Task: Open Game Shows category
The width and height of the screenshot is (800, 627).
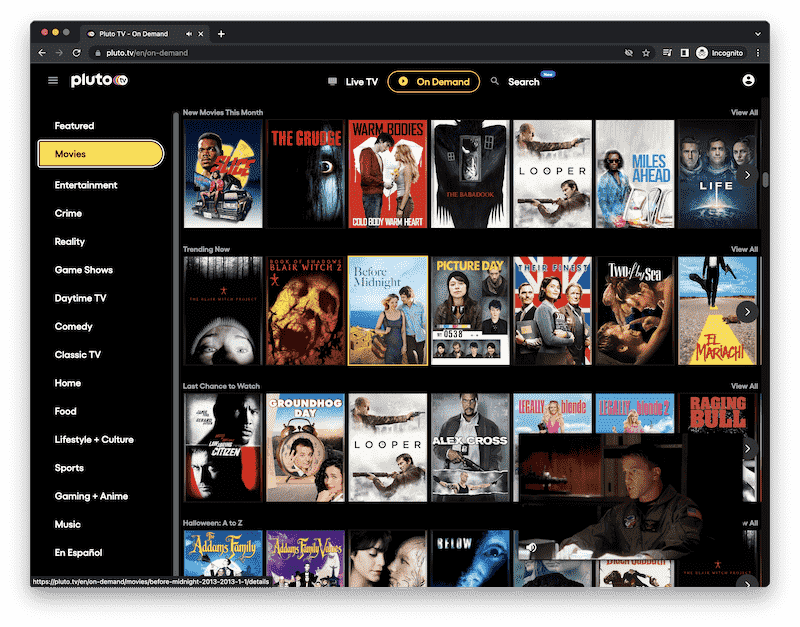Action: point(84,270)
